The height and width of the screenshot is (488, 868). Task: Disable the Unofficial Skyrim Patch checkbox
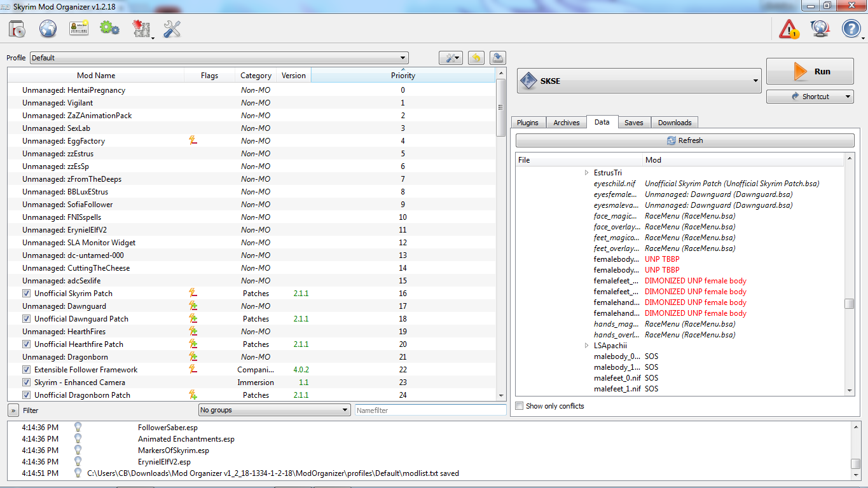pyautogui.click(x=26, y=294)
